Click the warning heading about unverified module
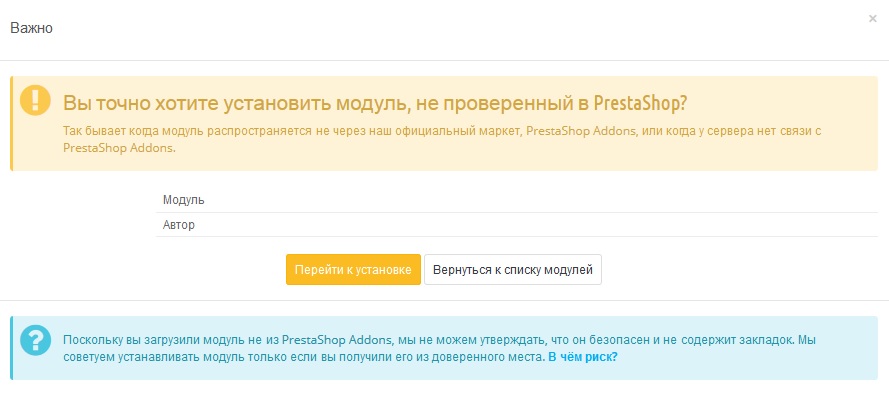Viewport: 889px width, 404px height. tap(375, 104)
